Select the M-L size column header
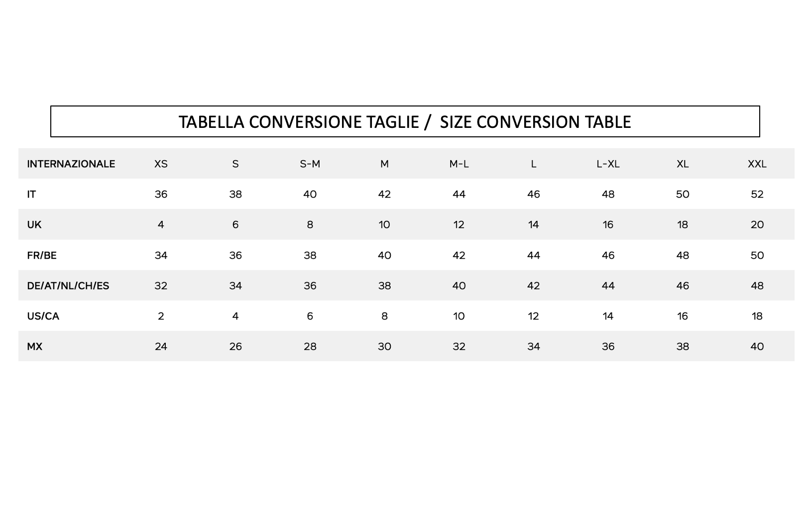The width and height of the screenshot is (812, 513). [459, 164]
